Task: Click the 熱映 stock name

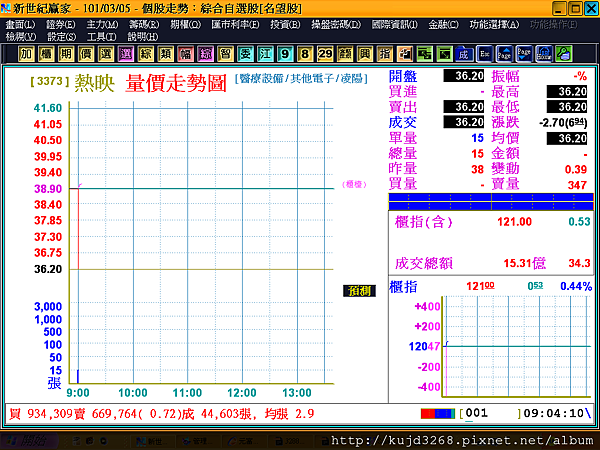Action: pos(95,83)
